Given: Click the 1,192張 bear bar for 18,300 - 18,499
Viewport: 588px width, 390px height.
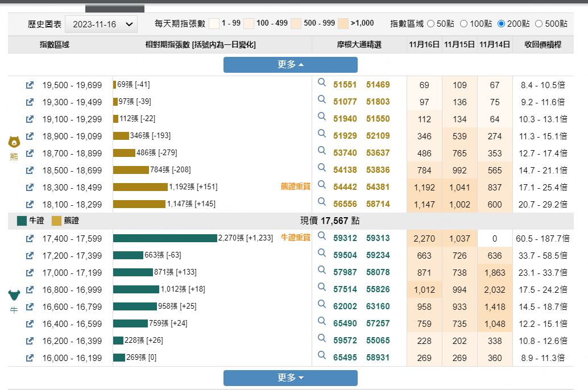Looking at the screenshot, I should (140, 186).
